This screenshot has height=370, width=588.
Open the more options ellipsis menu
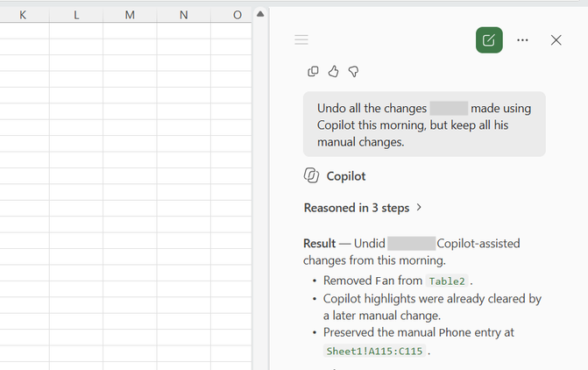[522, 40]
